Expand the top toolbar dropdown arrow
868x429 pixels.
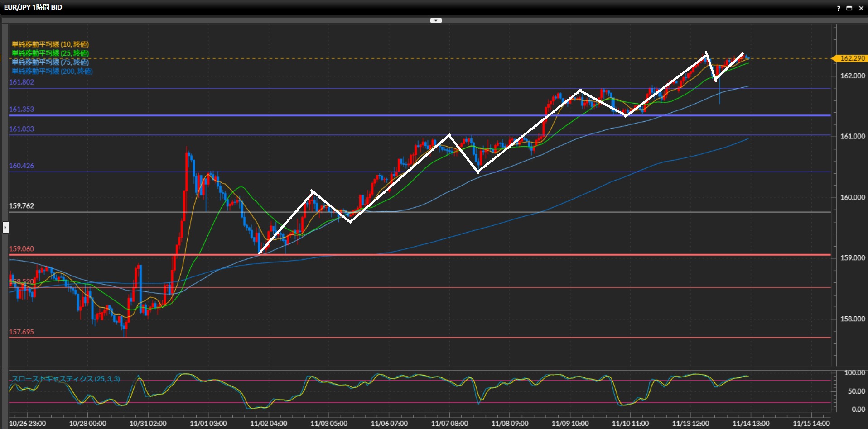pyautogui.click(x=436, y=20)
